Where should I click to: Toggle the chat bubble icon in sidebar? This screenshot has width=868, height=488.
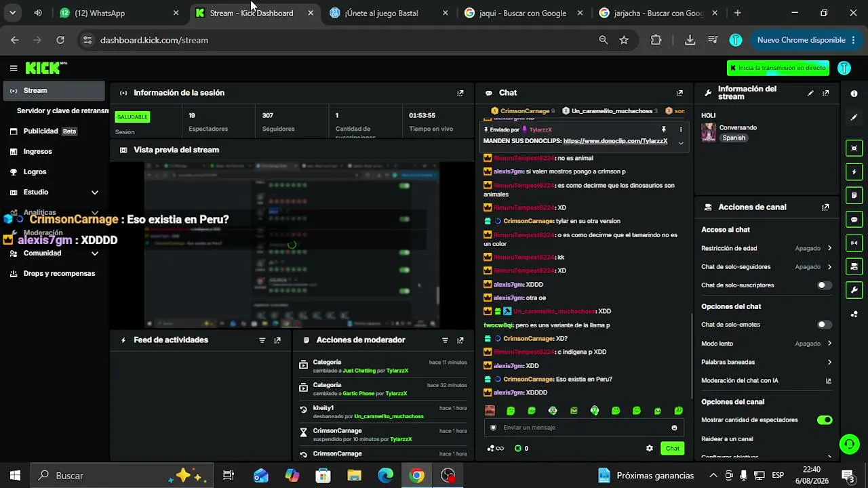tap(854, 220)
